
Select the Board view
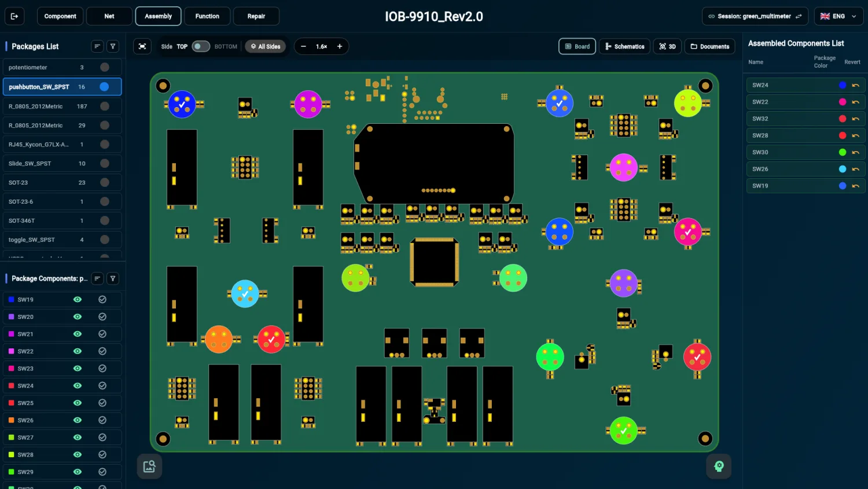pos(577,46)
